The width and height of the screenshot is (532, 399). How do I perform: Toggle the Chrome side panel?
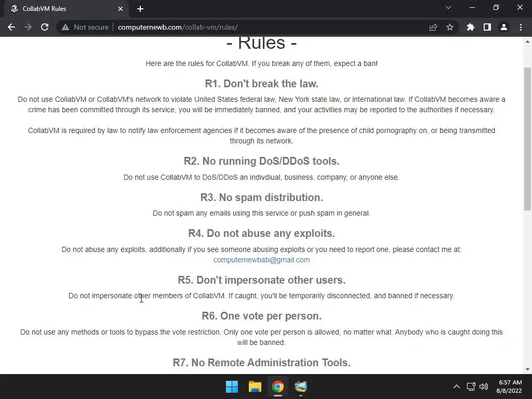click(487, 27)
